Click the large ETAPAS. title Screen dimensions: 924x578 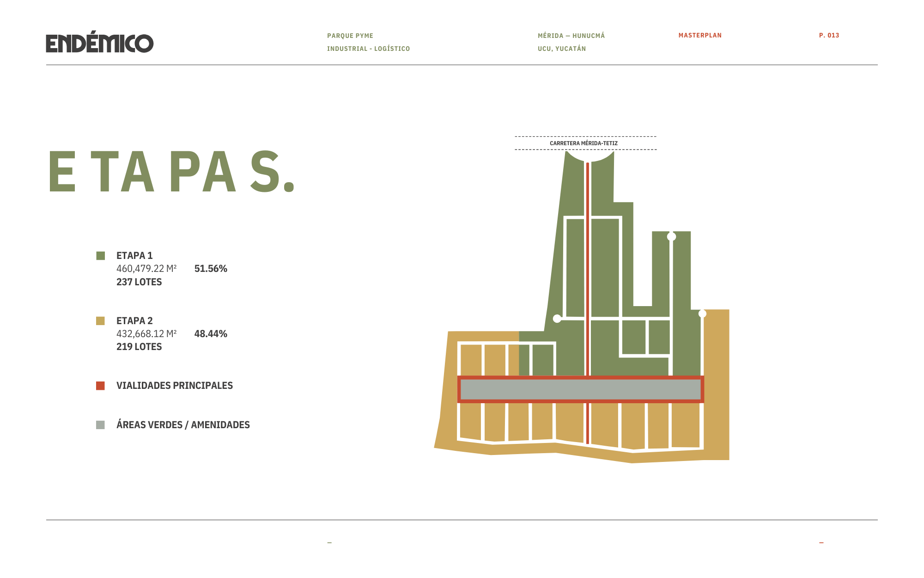point(171,171)
